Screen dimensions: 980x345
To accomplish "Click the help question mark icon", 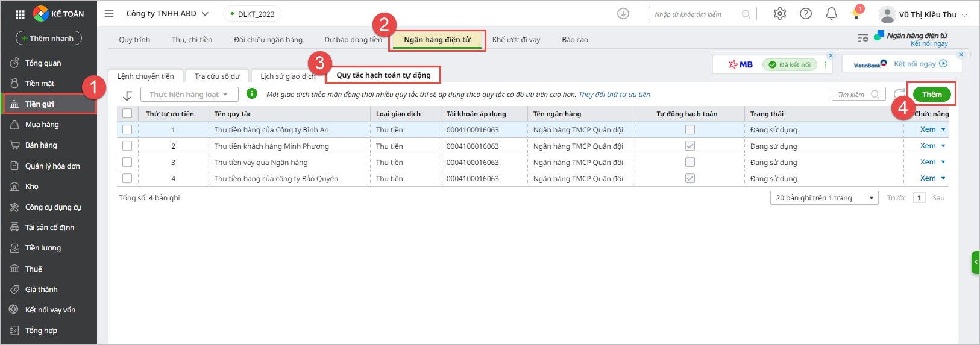I will click(x=806, y=14).
